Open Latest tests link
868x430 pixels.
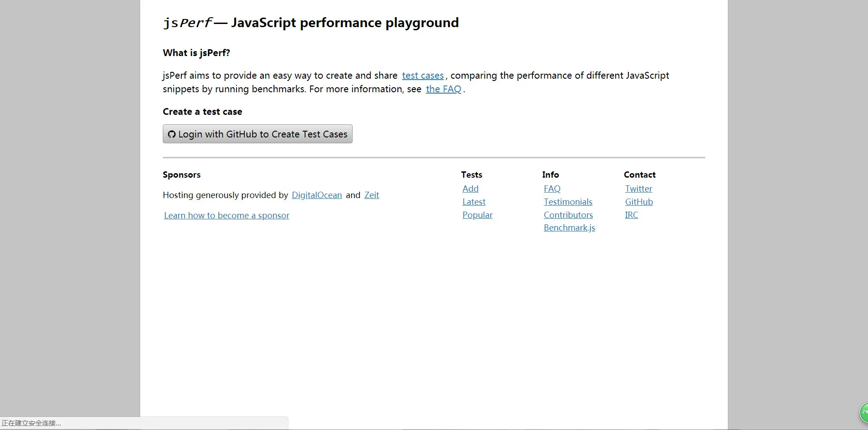coord(474,202)
